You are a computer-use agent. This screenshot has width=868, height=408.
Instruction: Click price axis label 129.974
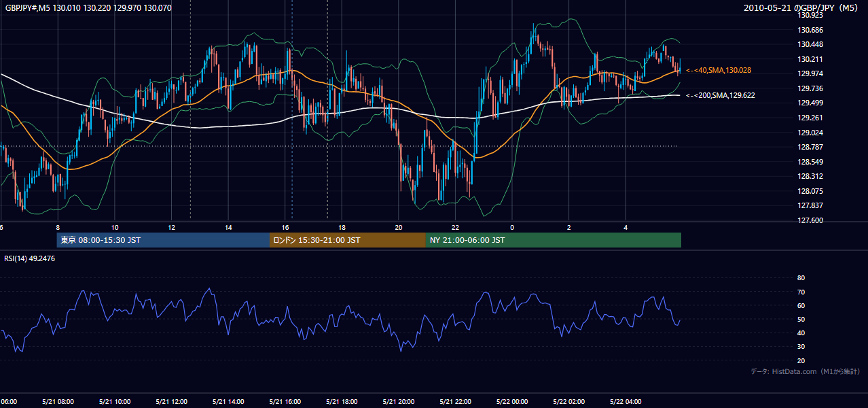click(811, 74)
